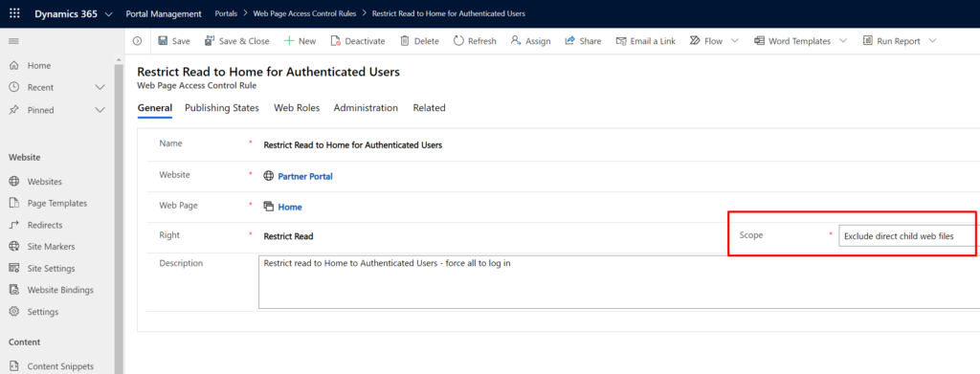Viewport: 980px width, 374px height.
Task: Open Settings gear icon in sidebar
Action: pyautogui.click(x=13, y=312)
